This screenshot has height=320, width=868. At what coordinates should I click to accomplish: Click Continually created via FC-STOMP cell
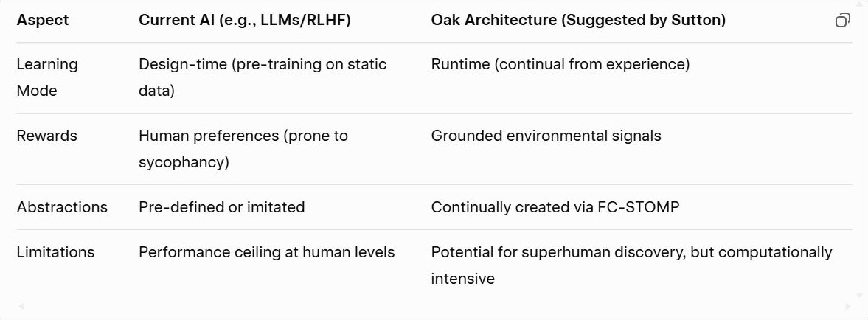555,207
